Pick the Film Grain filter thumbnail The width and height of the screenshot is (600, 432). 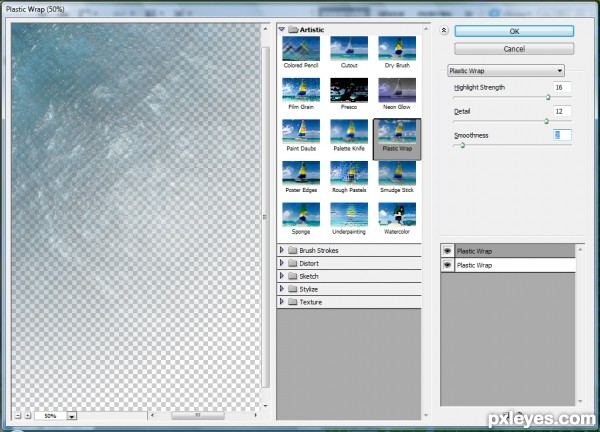click(301, 90)
